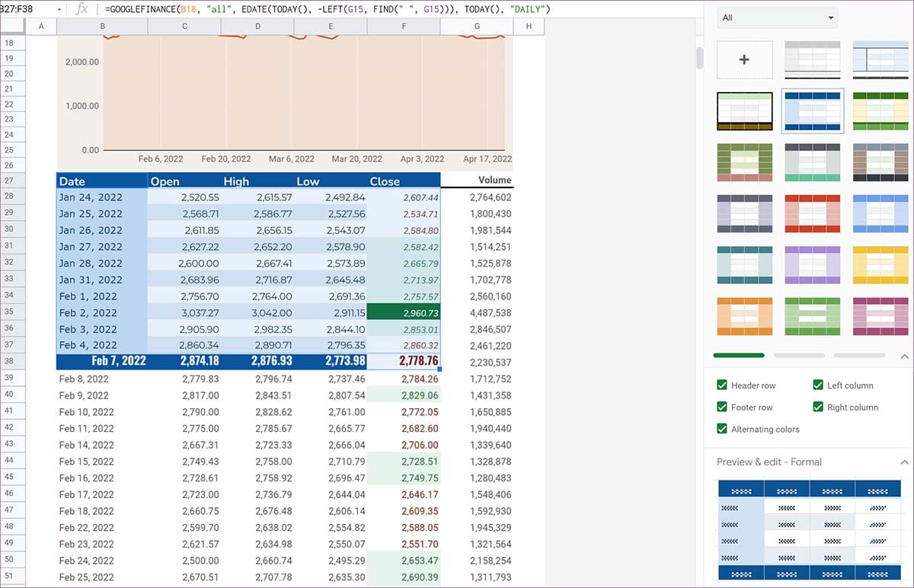Uncheck the Header row checkbox
This screenshot has height=588, width=914.
[722, 385]
